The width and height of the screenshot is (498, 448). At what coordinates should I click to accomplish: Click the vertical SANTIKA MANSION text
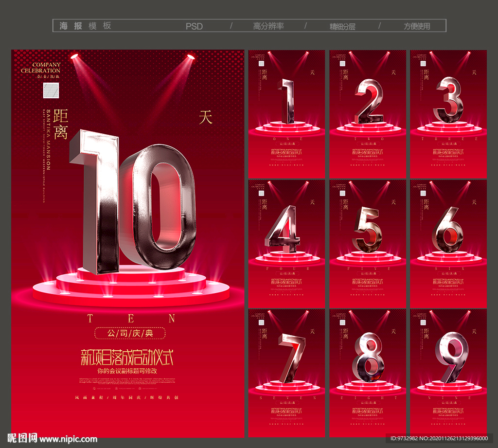click(48, 140)
